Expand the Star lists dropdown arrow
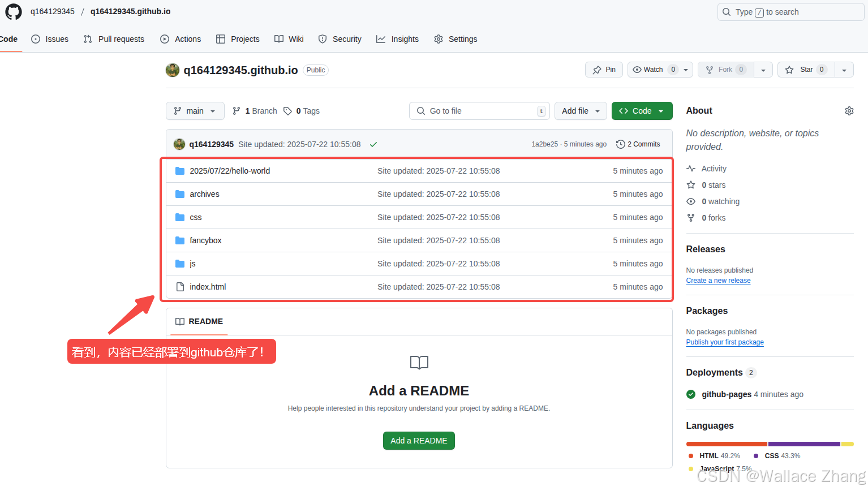This screenshot has height=491, width=868. pyautogui.click(x=844, y=70)
